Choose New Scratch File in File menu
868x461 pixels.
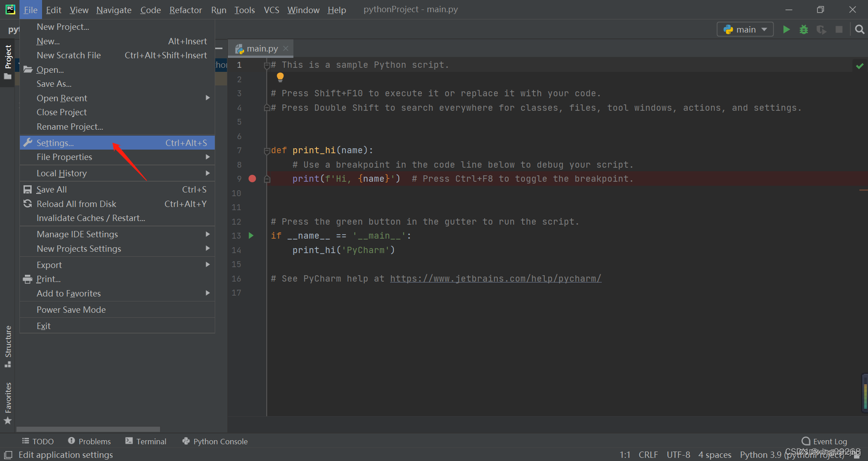click(117, 55)
